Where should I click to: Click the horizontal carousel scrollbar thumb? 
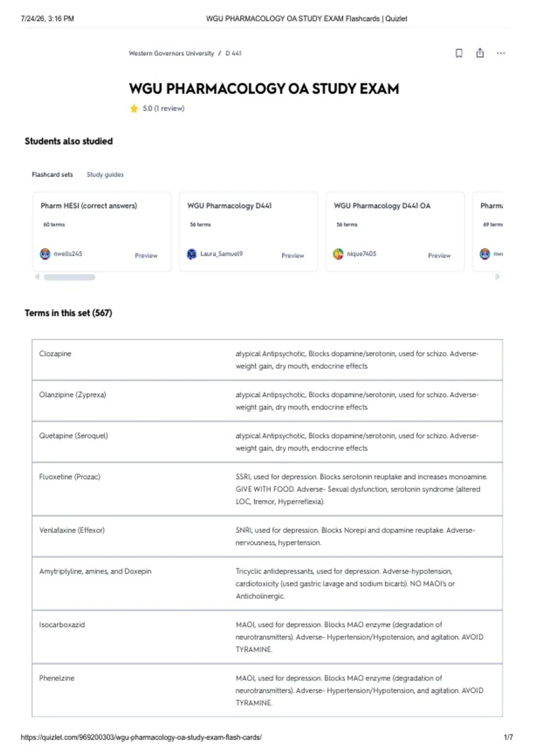tap(69, 277)
